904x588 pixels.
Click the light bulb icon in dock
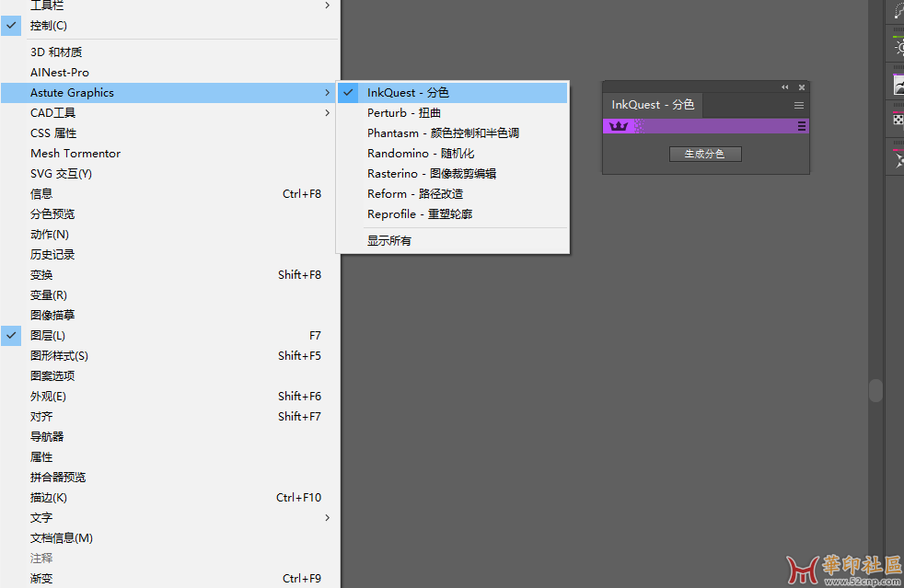pyautogui.click(x=898, y=47)
